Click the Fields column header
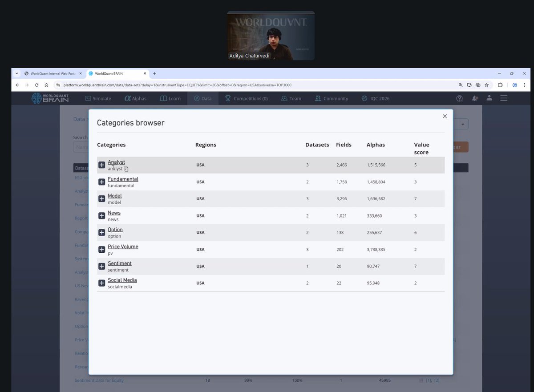 344,145
